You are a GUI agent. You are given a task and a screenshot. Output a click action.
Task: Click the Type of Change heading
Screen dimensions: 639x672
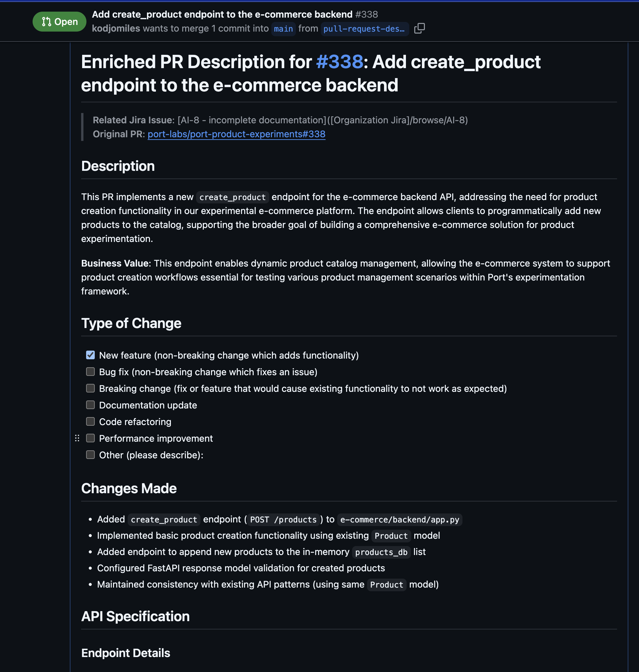coord(131,323)
